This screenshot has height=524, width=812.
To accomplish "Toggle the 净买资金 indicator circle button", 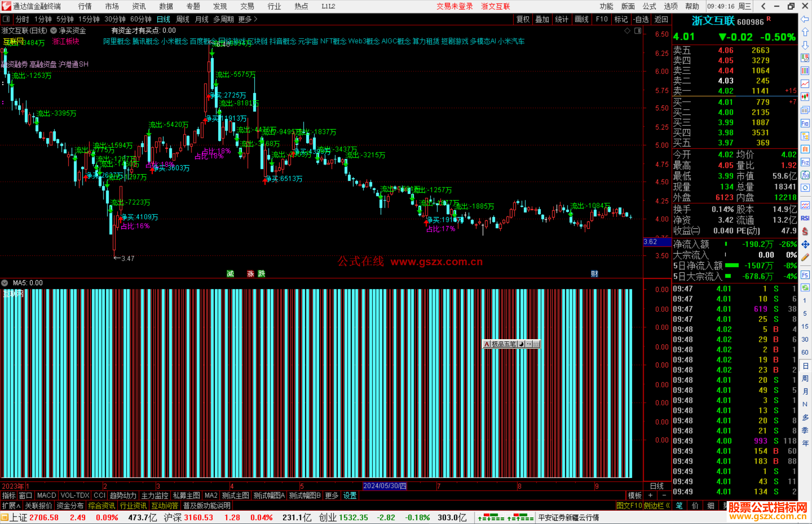I will [x=53, y=30].
